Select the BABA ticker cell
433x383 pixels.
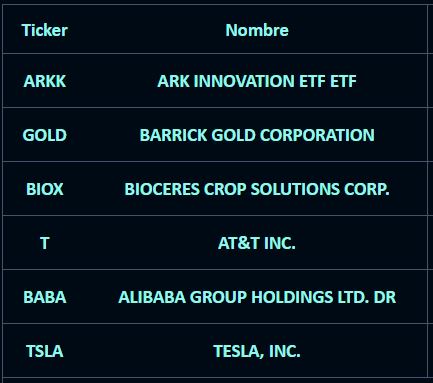pyautogui.click(x=45, y=297)
